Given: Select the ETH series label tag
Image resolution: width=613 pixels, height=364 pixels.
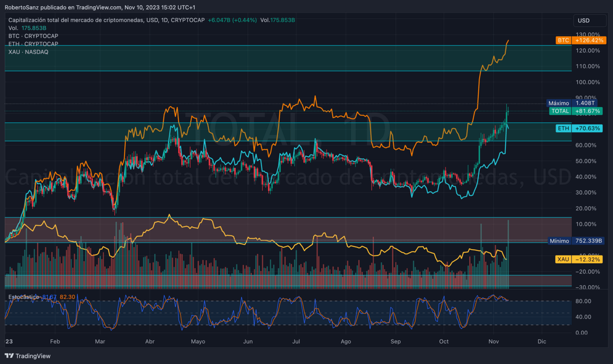Looking at the screenshot, I should (563, 128).
